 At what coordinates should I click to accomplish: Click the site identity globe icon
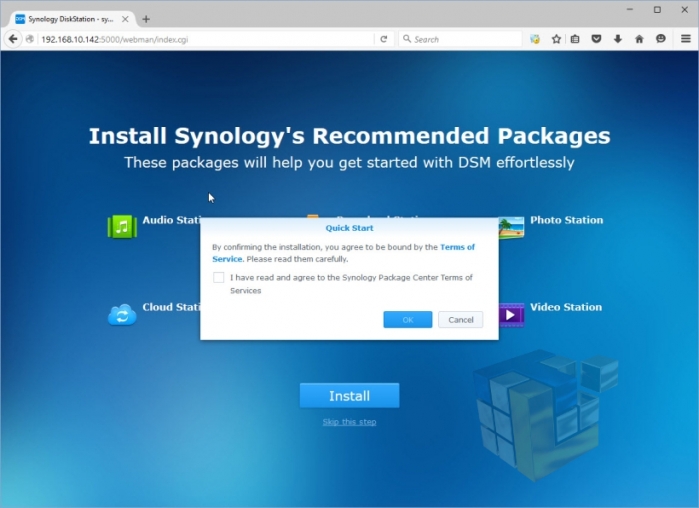click(30, 39)
